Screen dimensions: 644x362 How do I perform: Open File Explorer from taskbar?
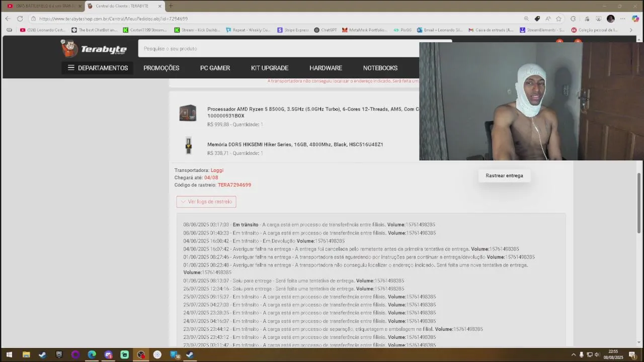click(26, 354)
